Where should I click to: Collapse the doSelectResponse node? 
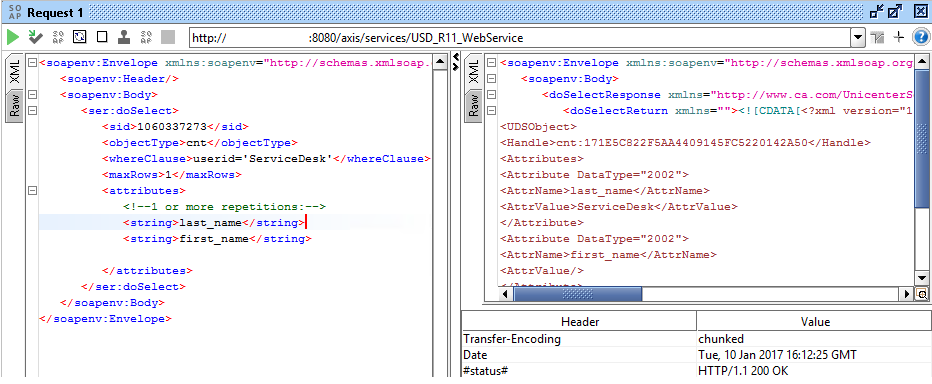pos(491,95)
